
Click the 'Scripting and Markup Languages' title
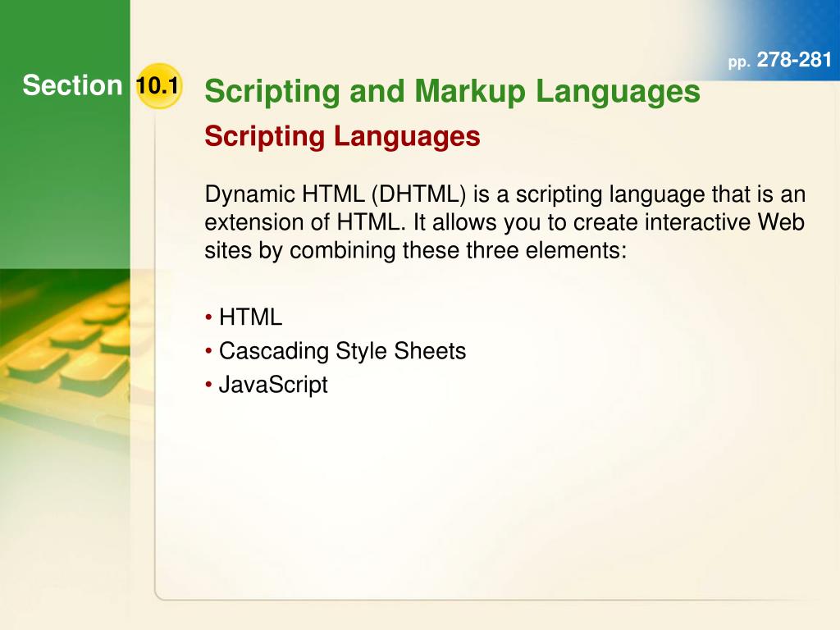pyautogui.click(x=452, y=90)
